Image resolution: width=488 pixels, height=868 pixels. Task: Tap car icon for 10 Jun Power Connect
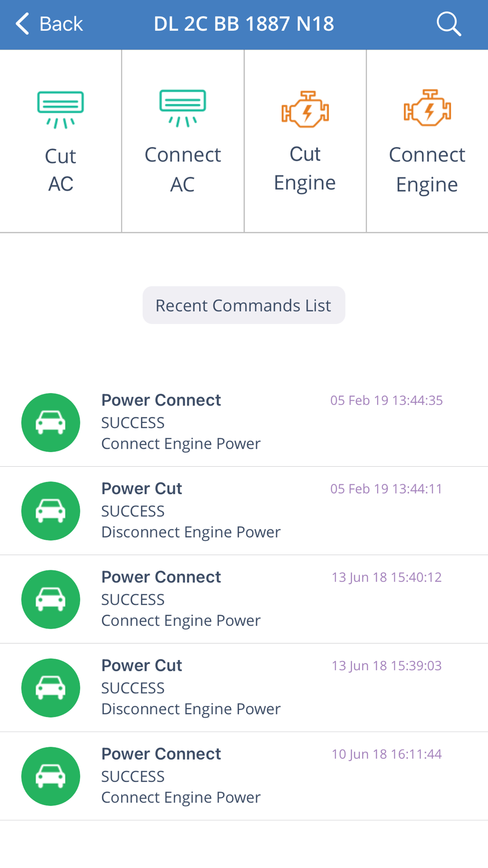[51, 776]
